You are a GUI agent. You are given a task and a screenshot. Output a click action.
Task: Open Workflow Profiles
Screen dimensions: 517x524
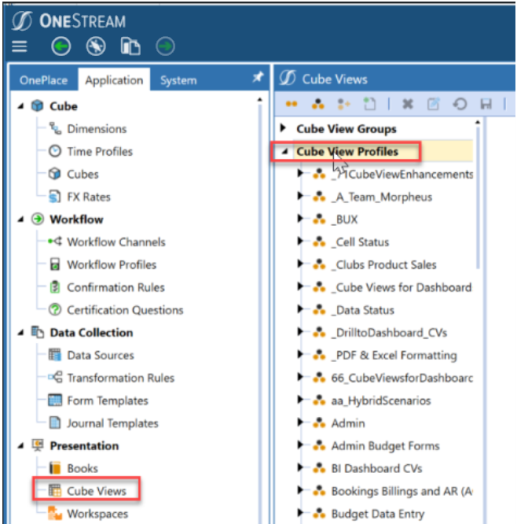[112, 265]
